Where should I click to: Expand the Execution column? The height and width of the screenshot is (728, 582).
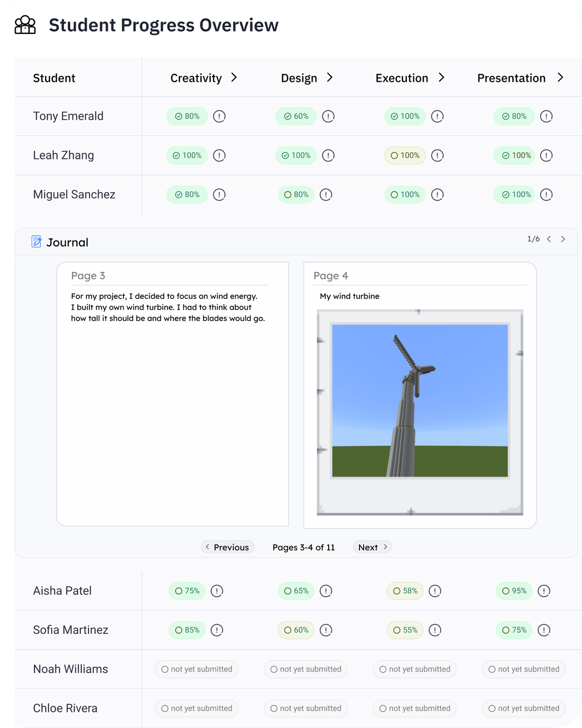pos(442,78)
